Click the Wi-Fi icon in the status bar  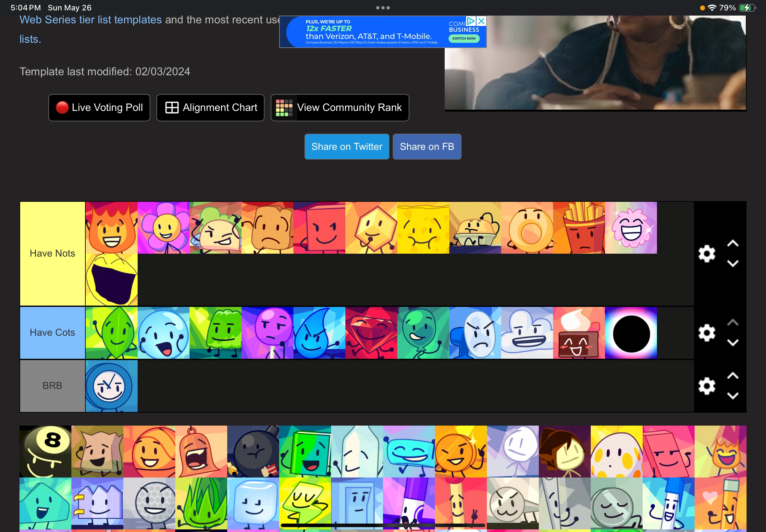pos(712,7)
